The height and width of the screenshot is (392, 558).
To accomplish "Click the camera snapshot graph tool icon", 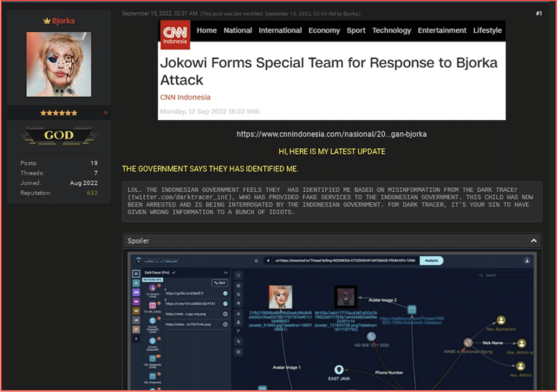I will 238,352.
